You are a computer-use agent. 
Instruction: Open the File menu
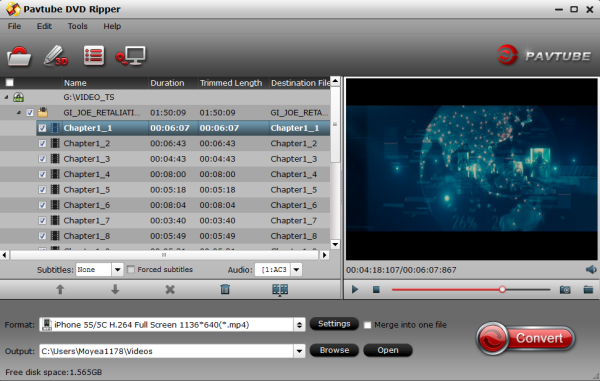tap(14, 26)
